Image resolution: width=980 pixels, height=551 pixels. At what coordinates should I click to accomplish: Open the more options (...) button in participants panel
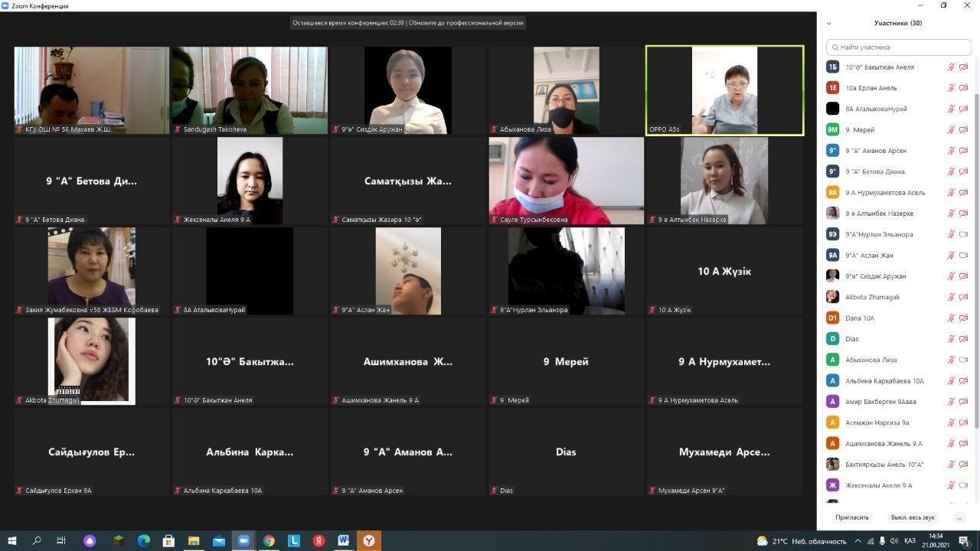click(959, 517)
